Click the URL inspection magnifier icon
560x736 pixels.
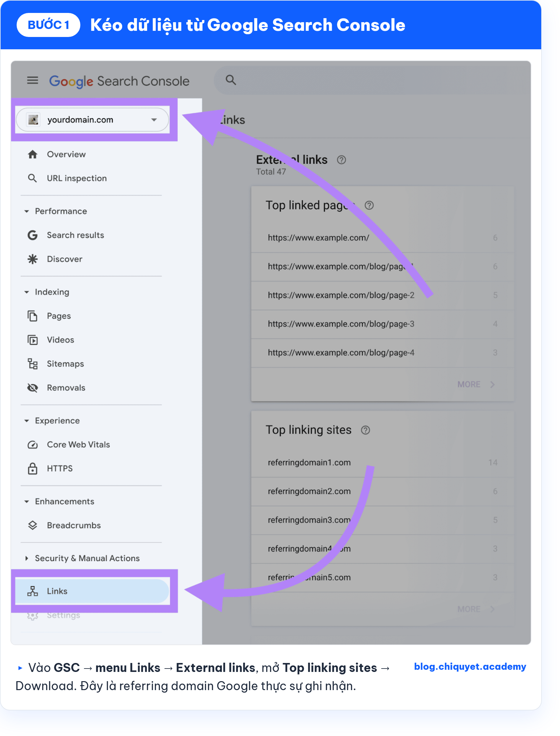[32, 178]
